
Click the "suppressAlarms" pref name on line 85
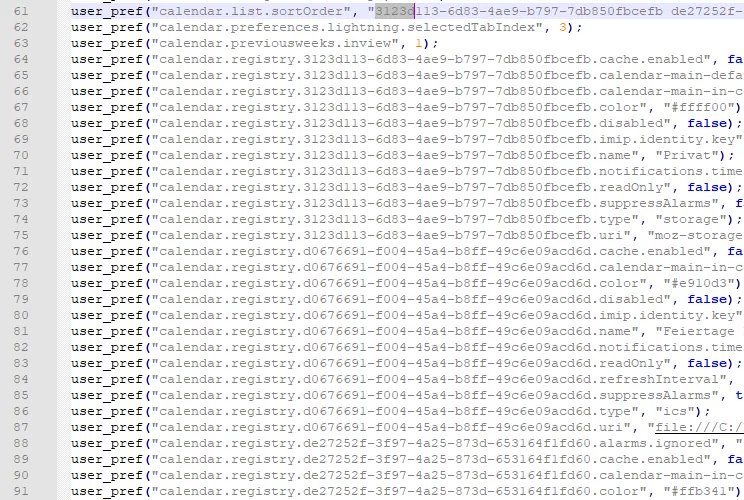655,396
